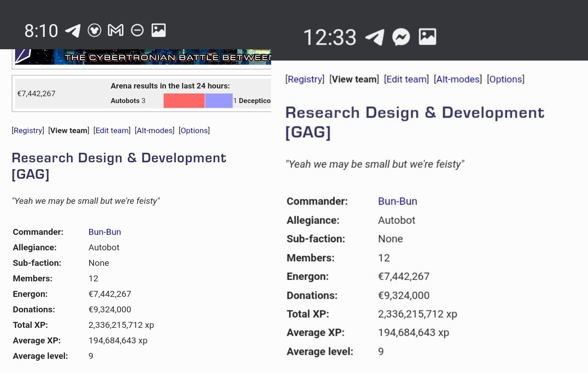The width and height of the screenshot is (588, 373).
Task: Click the blue Decepticons arena results bar
Action: click(x=219, y=101)
